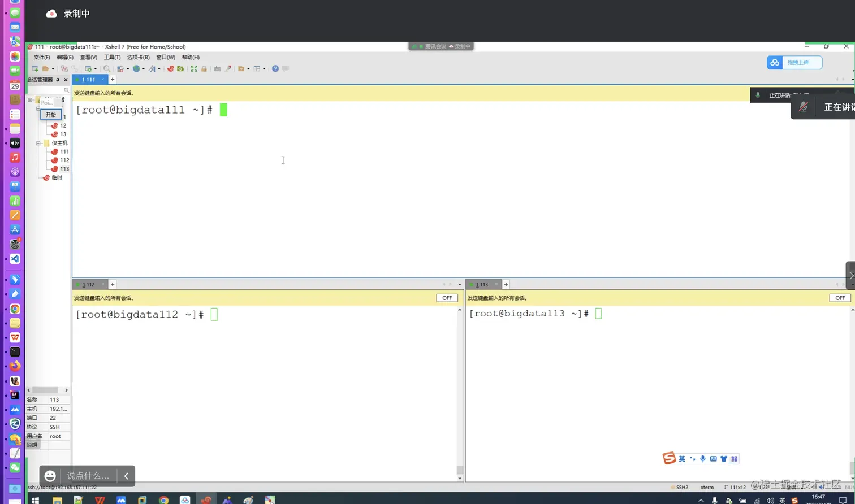The width and height of the screenshot is (855, 504).
Task: Collapse the root session tree node
Action: click(30, 100)
